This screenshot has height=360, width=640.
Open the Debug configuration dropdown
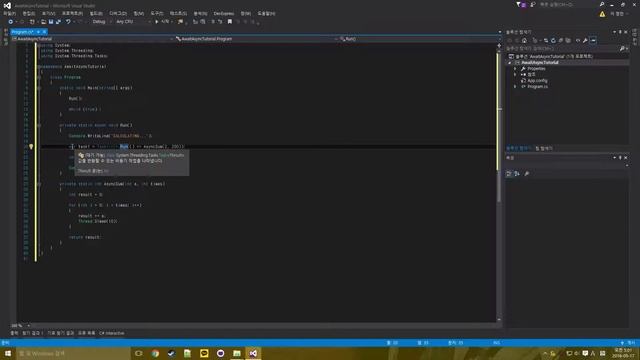pyautogui.click(x=101, y=22)
